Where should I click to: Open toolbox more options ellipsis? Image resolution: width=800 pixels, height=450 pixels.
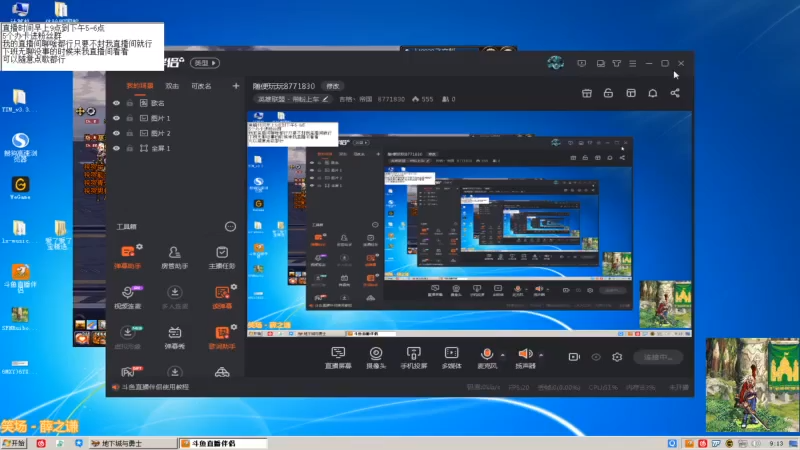coord(230,226)
